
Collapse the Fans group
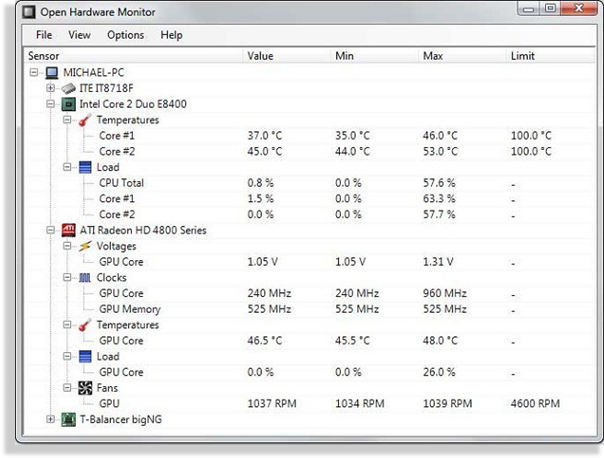point(67,388)
